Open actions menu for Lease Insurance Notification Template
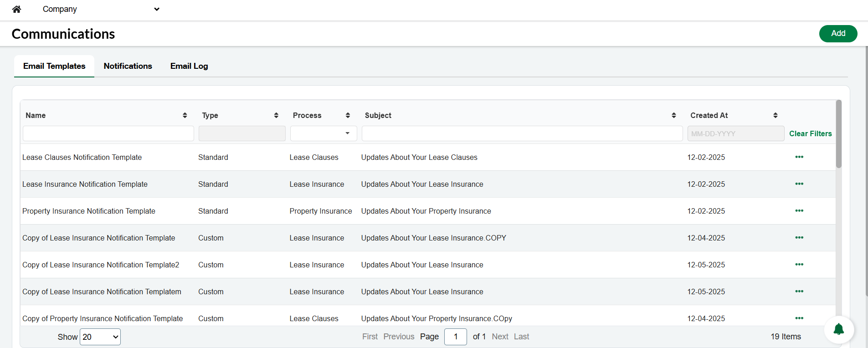 pos(799,184)
